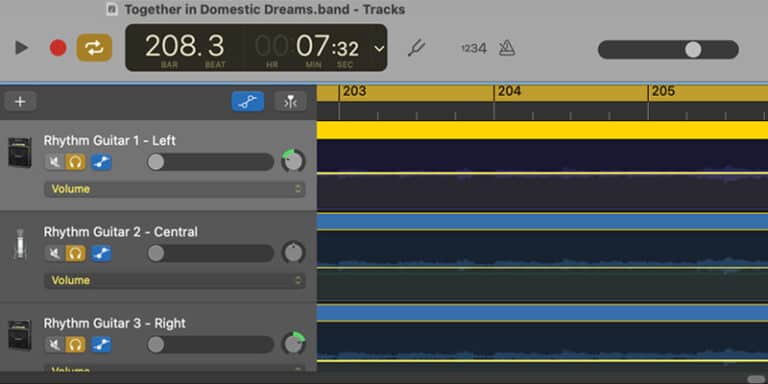Image resolution: width=768 pixels, height=384 pixels.
Task: Select the microphone icon of Rhythm Guitar 2
Action: coord(20,243)
